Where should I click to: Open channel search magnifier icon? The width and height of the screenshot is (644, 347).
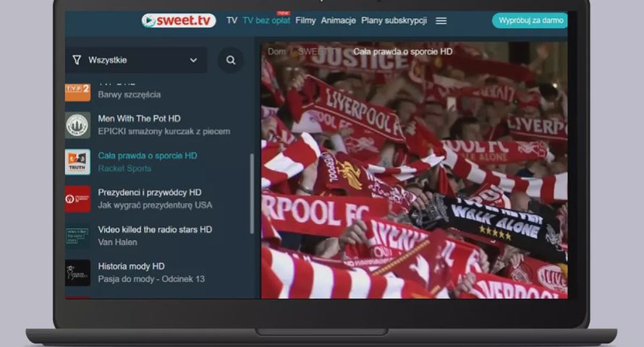[x=231, y=60]
